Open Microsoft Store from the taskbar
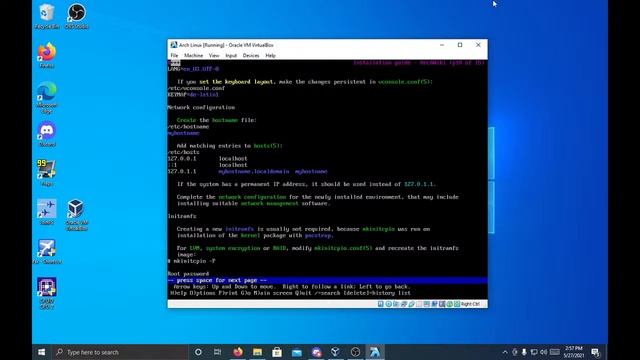The image size is (640, 360). (277, 352)
